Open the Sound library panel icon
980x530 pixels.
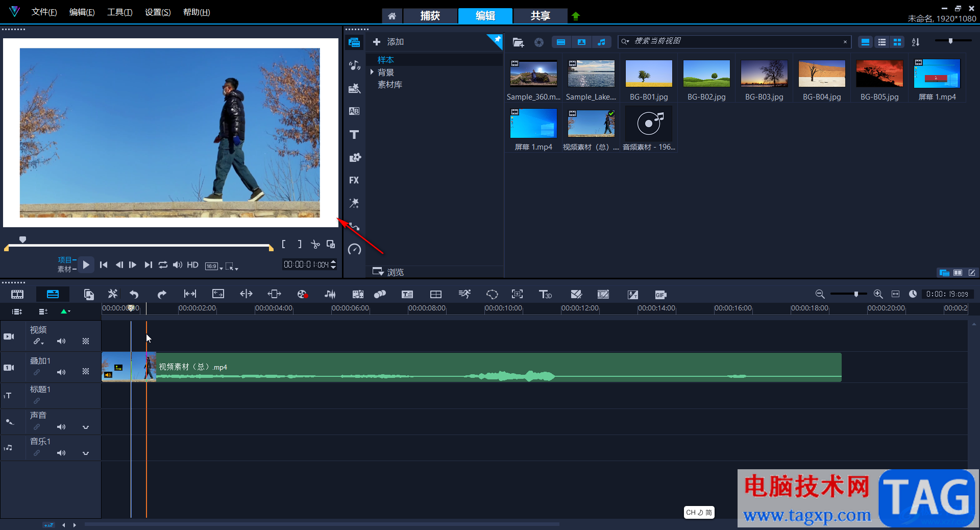coord(354,65)
